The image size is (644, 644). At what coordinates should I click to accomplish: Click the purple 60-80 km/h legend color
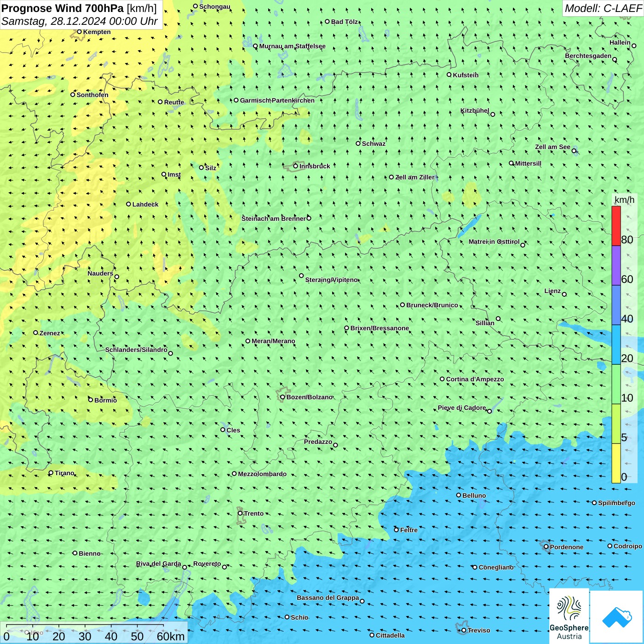pos(616,265)
